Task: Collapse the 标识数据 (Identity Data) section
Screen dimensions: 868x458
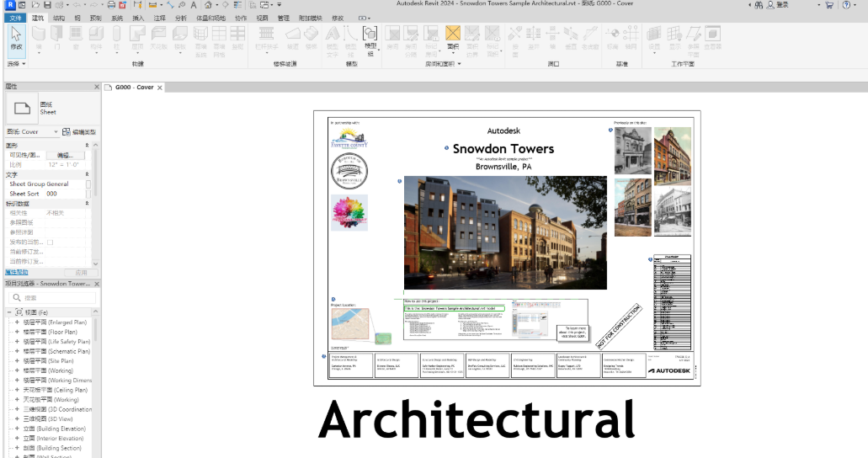Action: [x=87, y=203]
